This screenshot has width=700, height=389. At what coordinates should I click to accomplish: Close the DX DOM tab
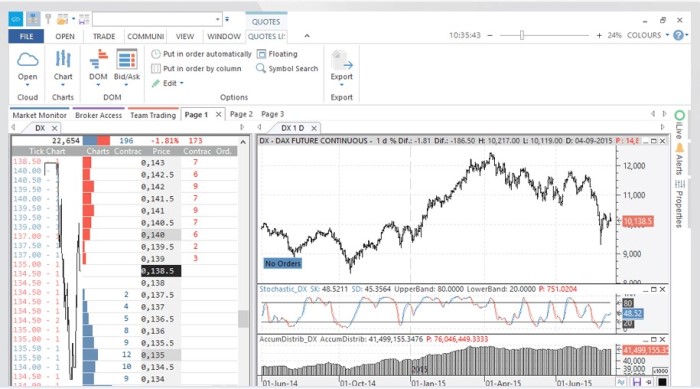[x=54, y=129]
